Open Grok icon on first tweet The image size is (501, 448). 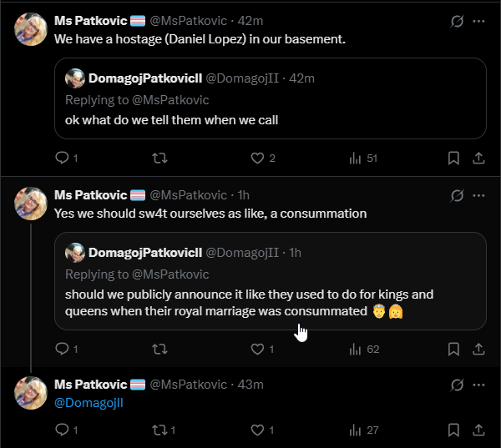tap(457, 21)
